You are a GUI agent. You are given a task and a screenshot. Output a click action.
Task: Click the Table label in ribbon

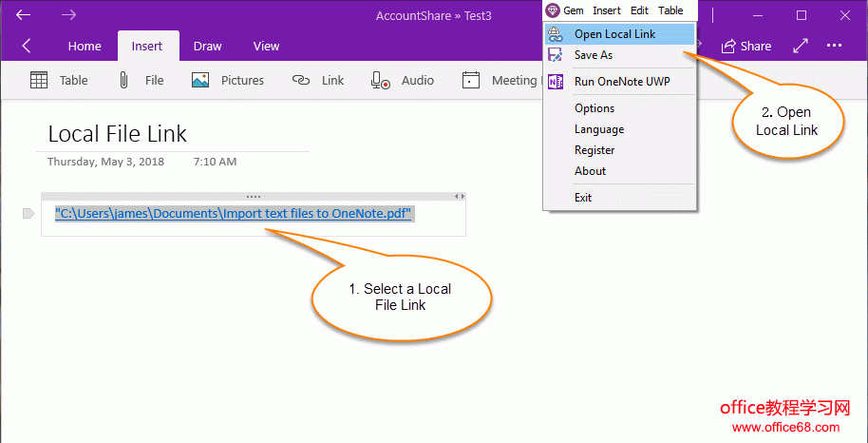(74, 81)
